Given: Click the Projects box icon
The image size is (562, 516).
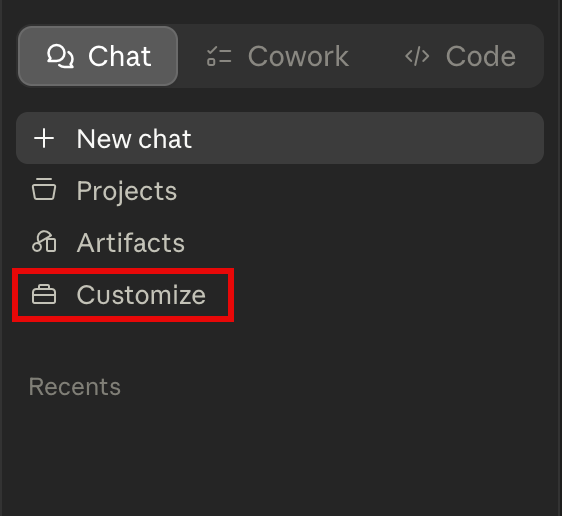Looking at the screenshot, I should tap(44, 190).
